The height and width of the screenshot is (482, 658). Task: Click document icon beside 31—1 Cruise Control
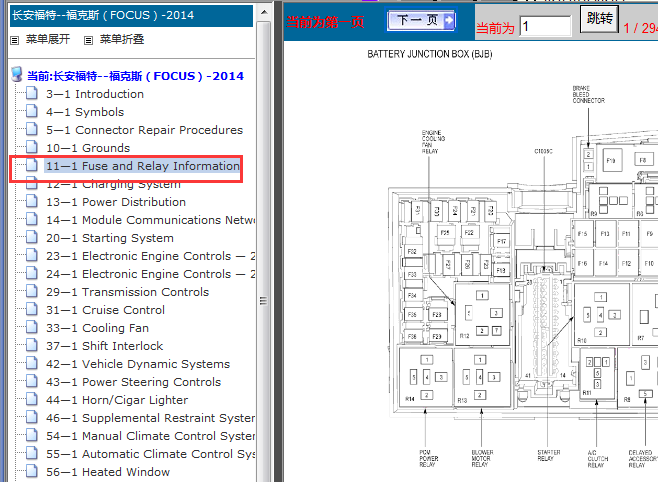pos(31,310)
